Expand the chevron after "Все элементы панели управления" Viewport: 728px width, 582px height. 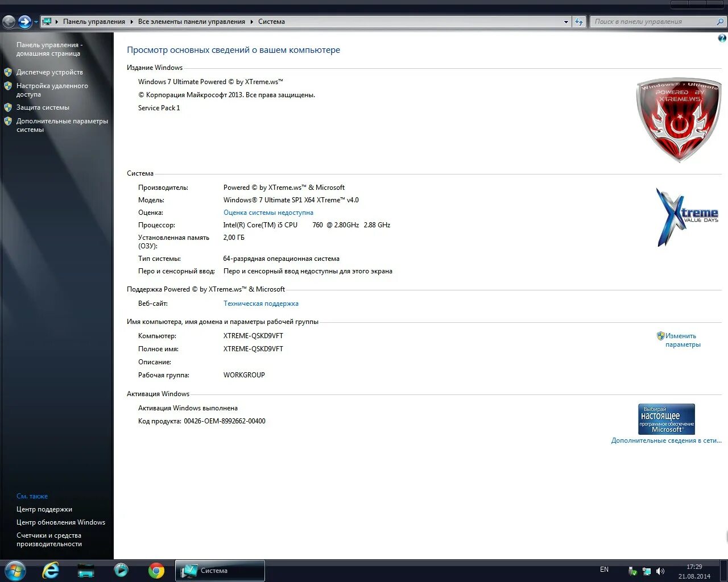[251, 22]
